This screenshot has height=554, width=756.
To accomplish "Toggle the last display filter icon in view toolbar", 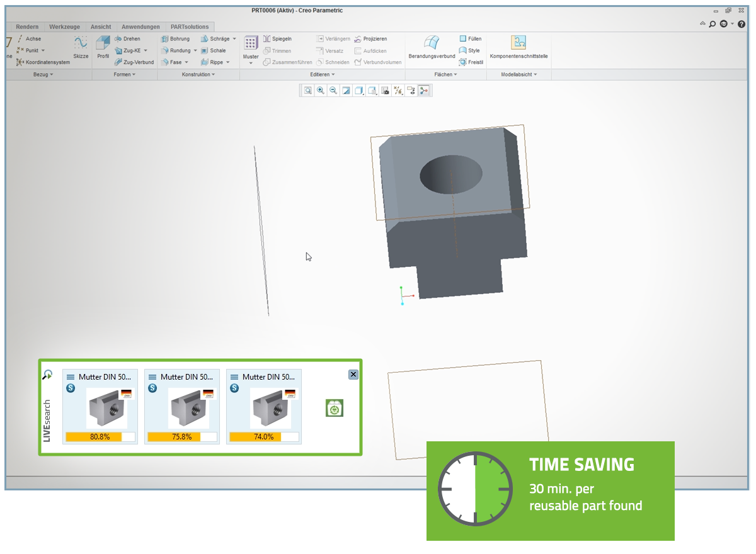I will [424, 91].
